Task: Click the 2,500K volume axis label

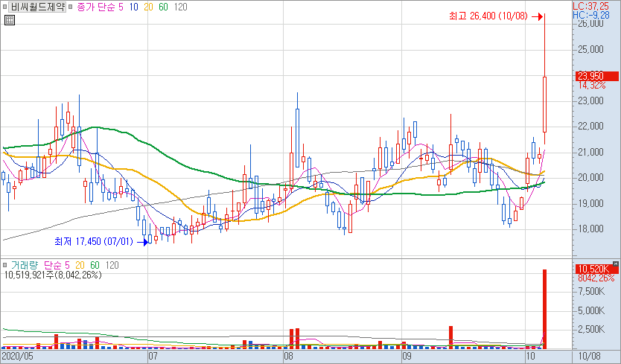Action: pos(591,329)
